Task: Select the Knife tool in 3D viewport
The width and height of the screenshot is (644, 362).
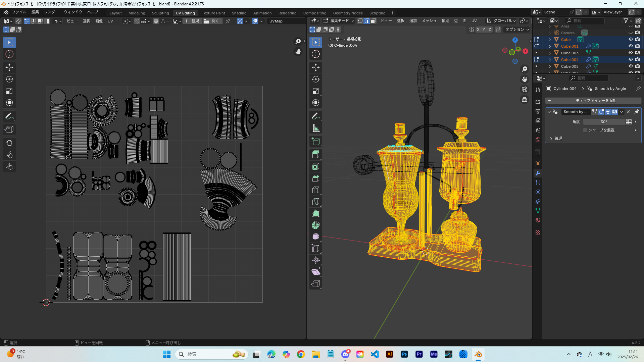Action: coord(315,202)
